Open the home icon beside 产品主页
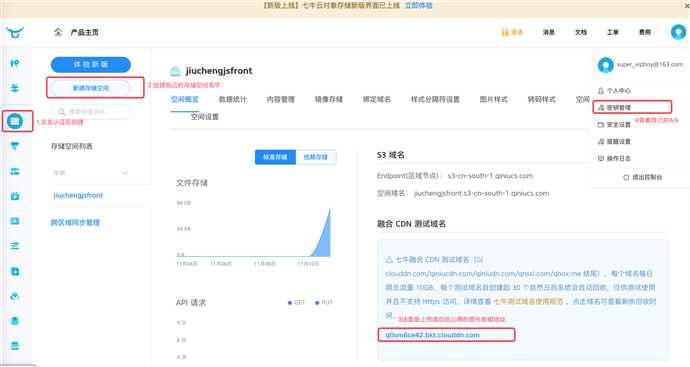Viewport: 690px width, 367px height. click(58, 32)
